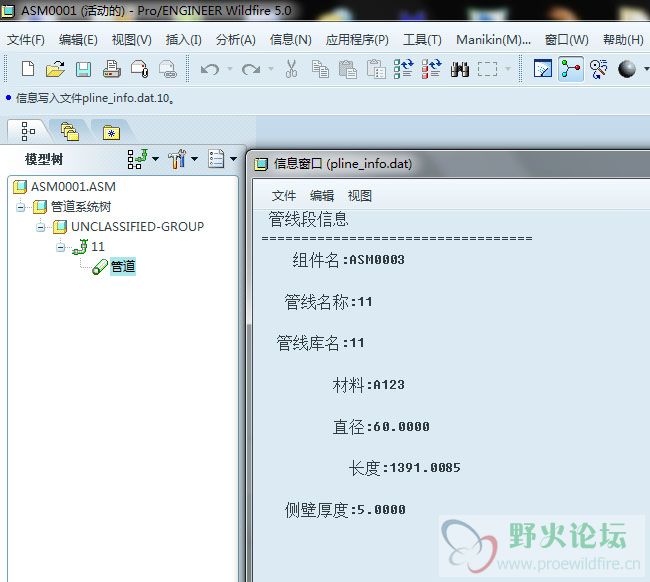The image size is (650, 582).
Task: Regenerate model icon
Action: (x=404, y=69)
